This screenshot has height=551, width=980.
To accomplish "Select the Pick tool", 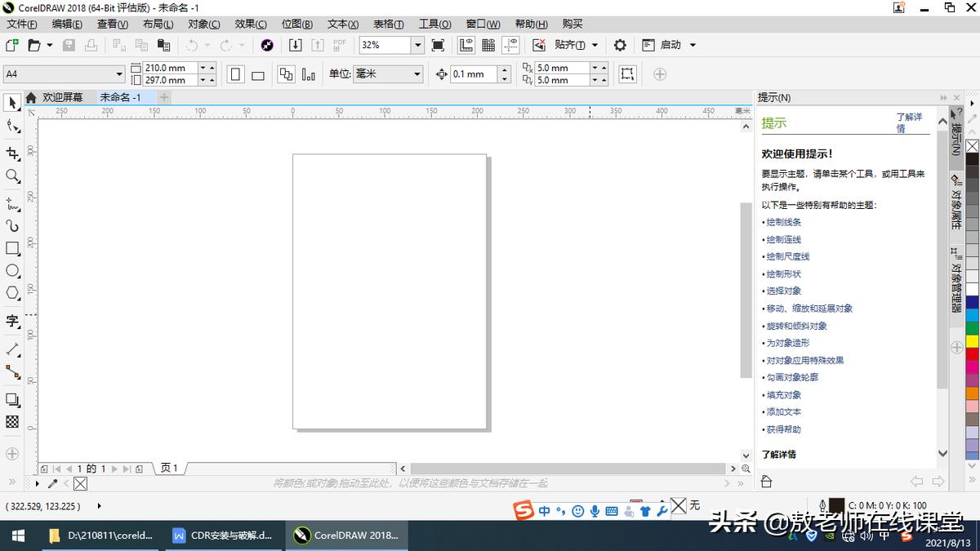I will (12, 102).
